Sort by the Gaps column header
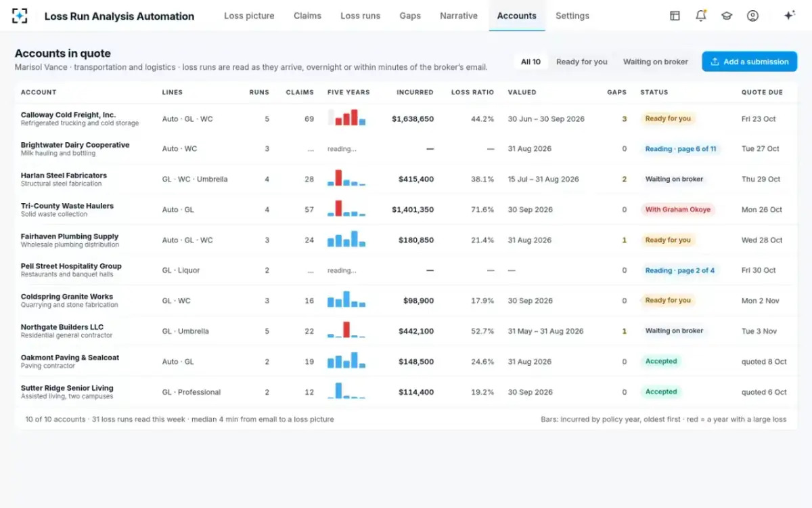Screen dimensions: 812x508 [617, 92]
